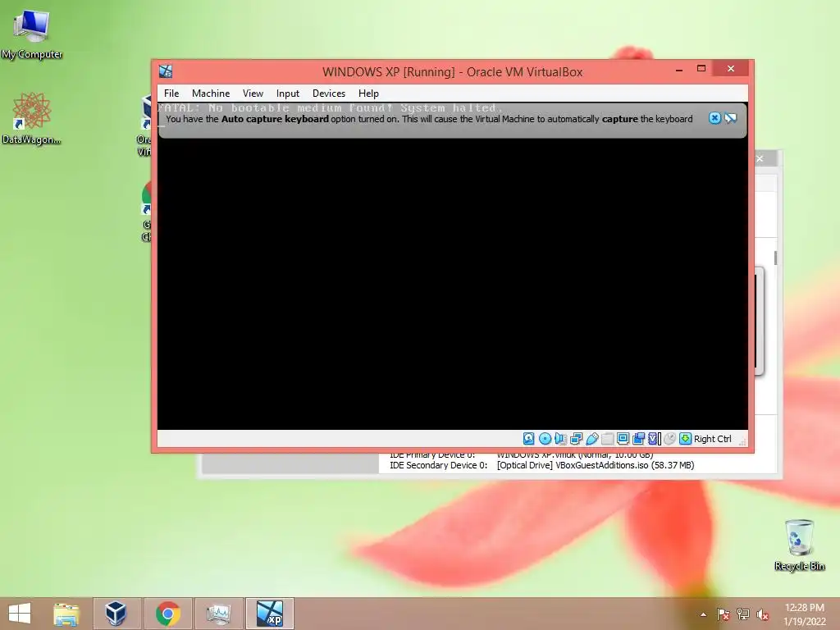
Task: Click the don't-show-again notification icon
Action: (x=730, y=118)
